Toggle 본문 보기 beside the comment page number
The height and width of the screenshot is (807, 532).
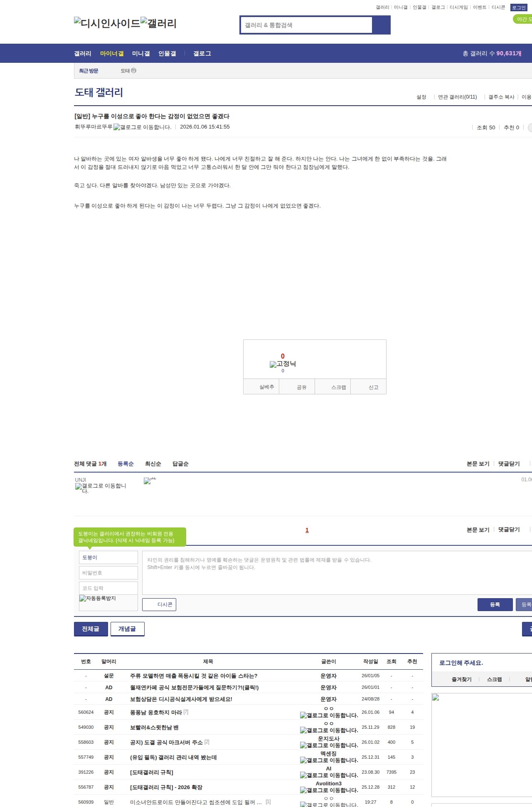[x=478, y=530]
